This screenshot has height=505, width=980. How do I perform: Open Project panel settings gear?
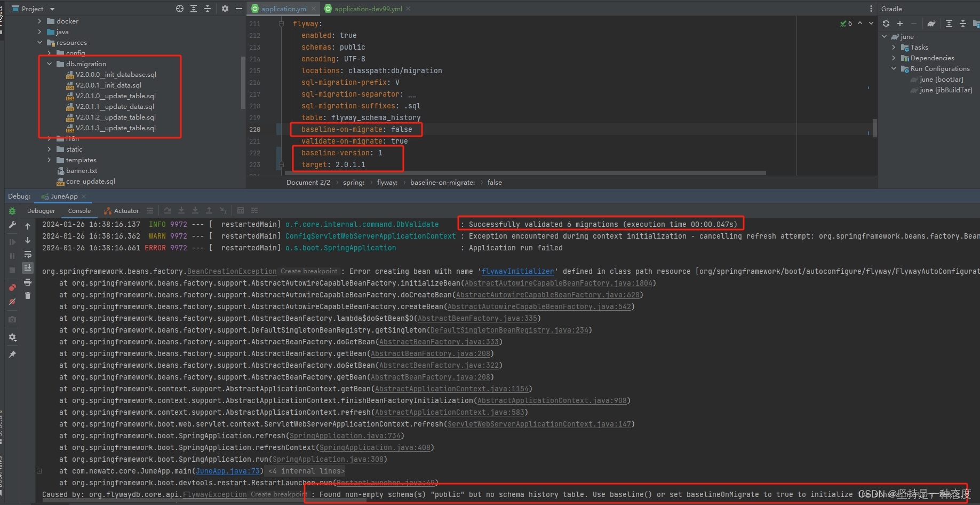click(225, 9)
